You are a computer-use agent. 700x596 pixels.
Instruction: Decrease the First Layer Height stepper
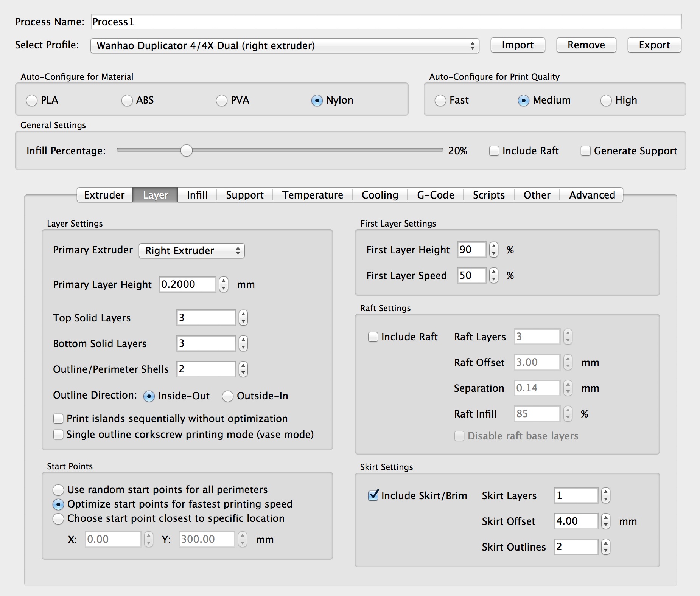[493, 253]
